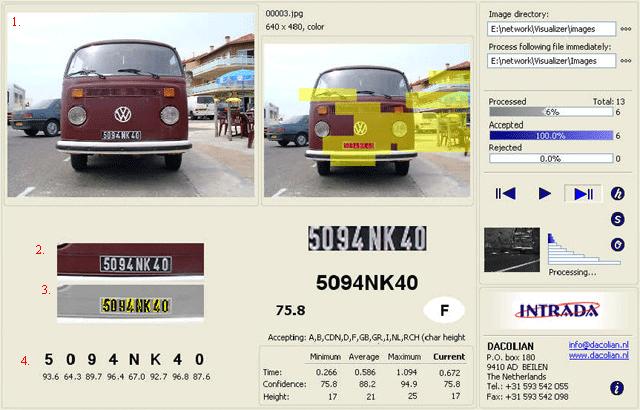The width and height of the screenshot is (640, 410).
Task: Browse for the Image directory with the dots button
Action: 626,29
